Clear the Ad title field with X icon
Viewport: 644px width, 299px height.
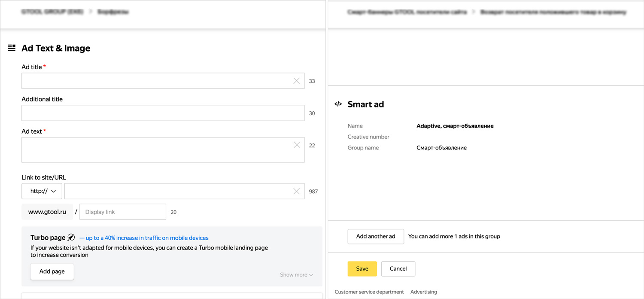click(296, 81)
